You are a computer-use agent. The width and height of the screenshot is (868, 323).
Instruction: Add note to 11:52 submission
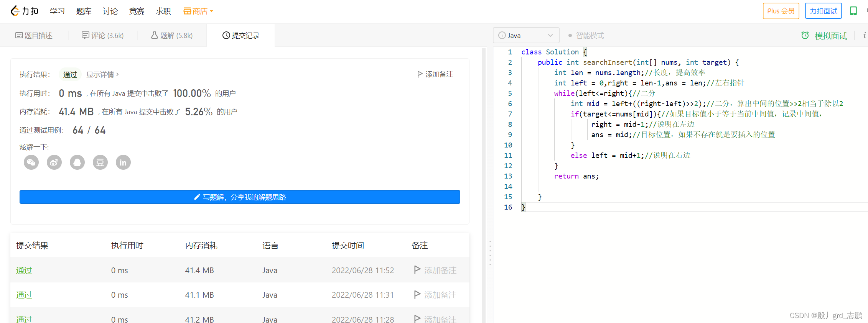pyautogui.click(x=435, y=270)
